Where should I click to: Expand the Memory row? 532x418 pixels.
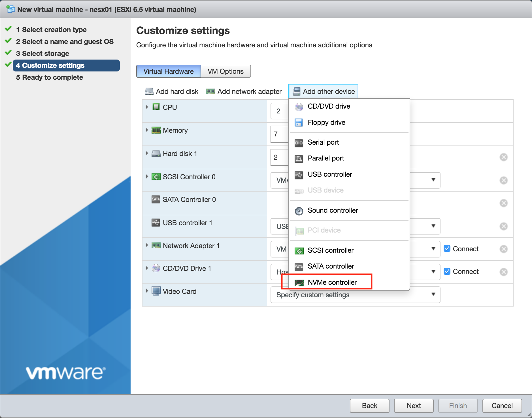click(147, 130)
